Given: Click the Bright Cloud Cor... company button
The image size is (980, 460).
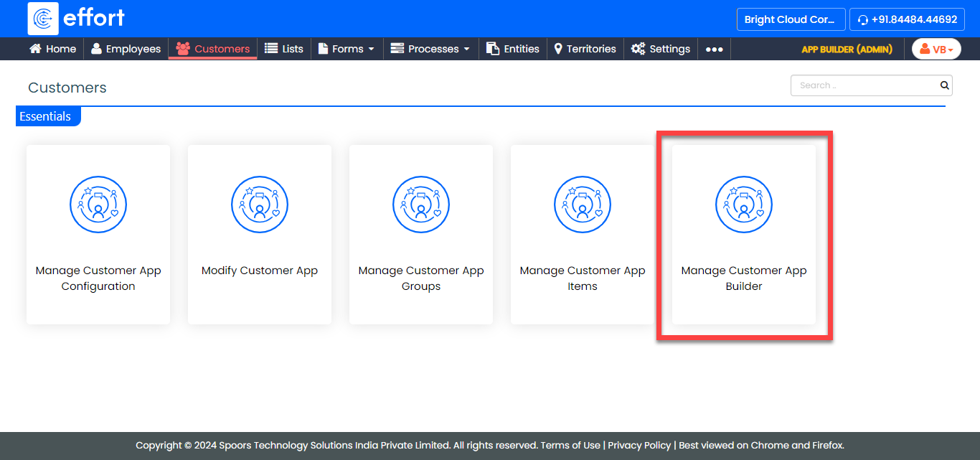Looking at the screenshot, I should (x=791, y=19).
